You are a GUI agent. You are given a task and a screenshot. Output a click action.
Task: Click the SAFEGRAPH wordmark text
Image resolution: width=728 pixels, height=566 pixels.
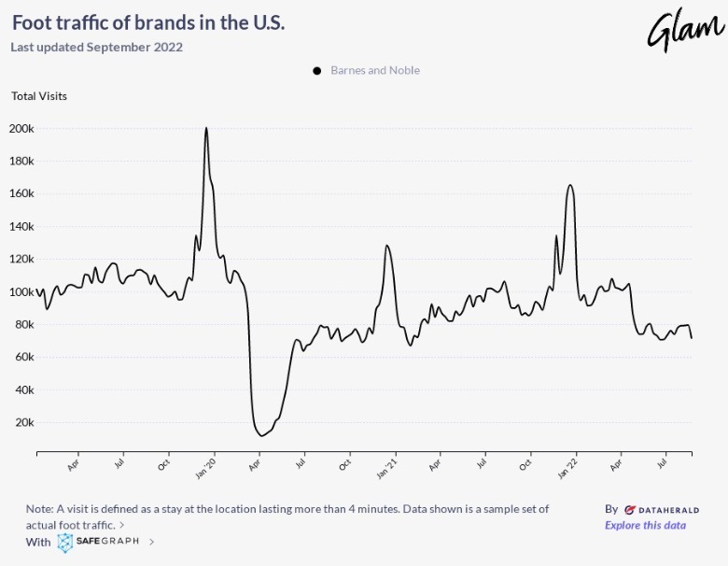[110, 542]
